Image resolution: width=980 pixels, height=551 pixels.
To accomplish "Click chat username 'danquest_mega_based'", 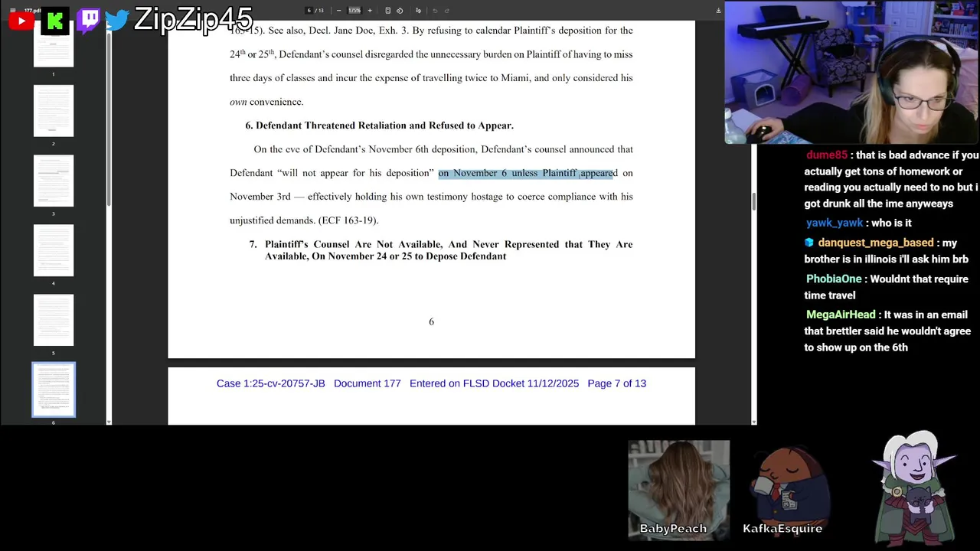I will pyautogui.click(x=876, y=243).
